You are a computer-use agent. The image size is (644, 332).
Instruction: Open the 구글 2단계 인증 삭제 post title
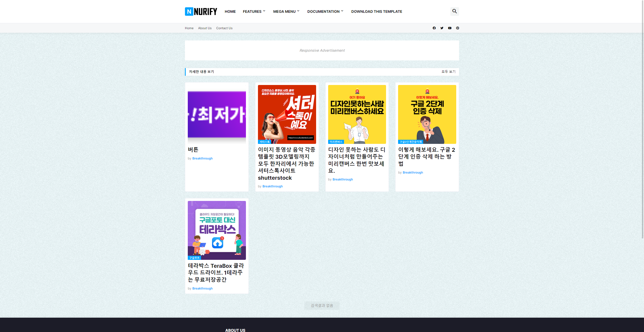pyautogui.click(x=427, y=156)
